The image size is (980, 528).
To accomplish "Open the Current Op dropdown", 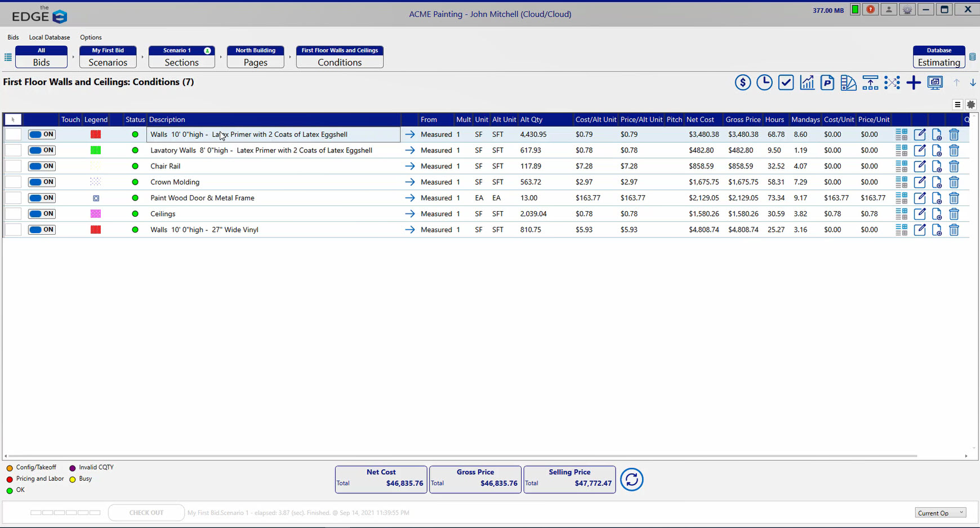I will tap(940, 512).
